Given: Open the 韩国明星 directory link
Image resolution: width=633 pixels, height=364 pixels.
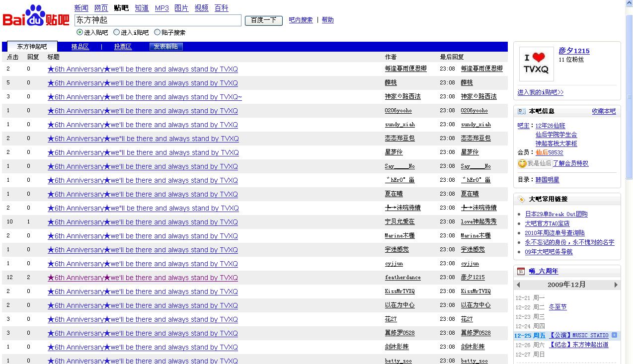Looking at the screenshot, I should pyautogui.click(x=548, y=180).
